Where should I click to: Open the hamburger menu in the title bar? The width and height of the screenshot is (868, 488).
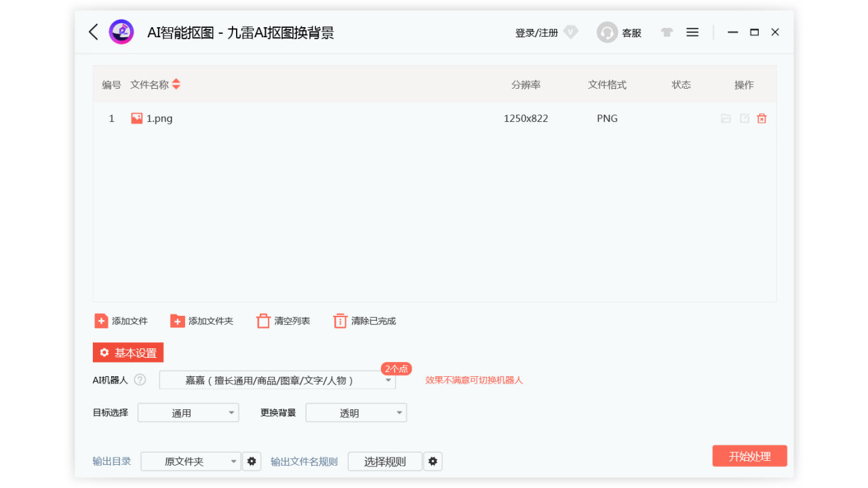[692, 32]
